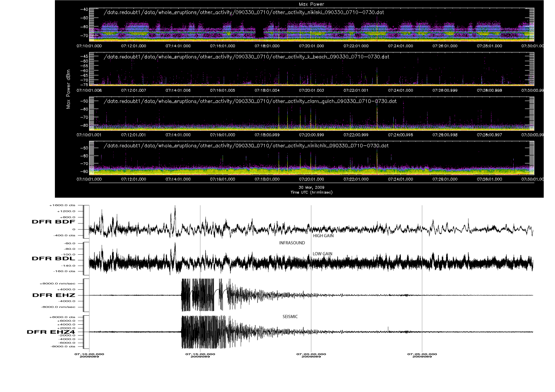Viewport: 555px width, 392px height.
Task: Click the "07:16:01.005" tick label
Action: pyautogui.click(x=222, y=90)
